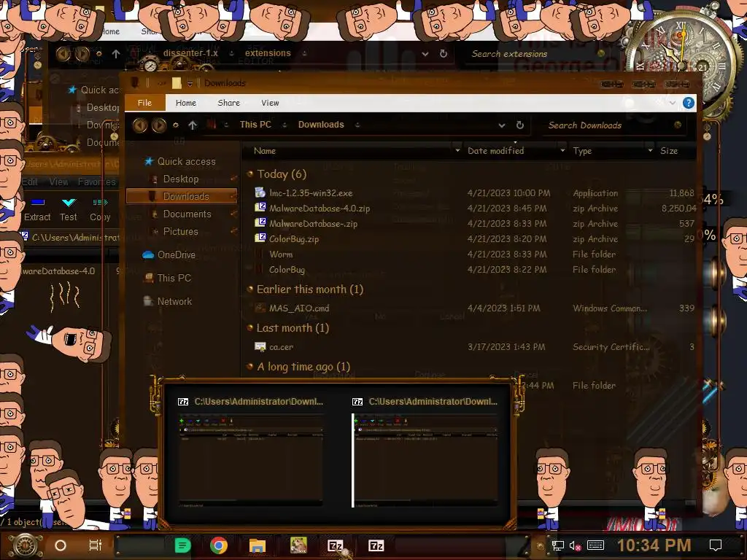Select the extensions breadcrumb in back window
Viewport: 747px width, 560px height.
click(268, 52)
